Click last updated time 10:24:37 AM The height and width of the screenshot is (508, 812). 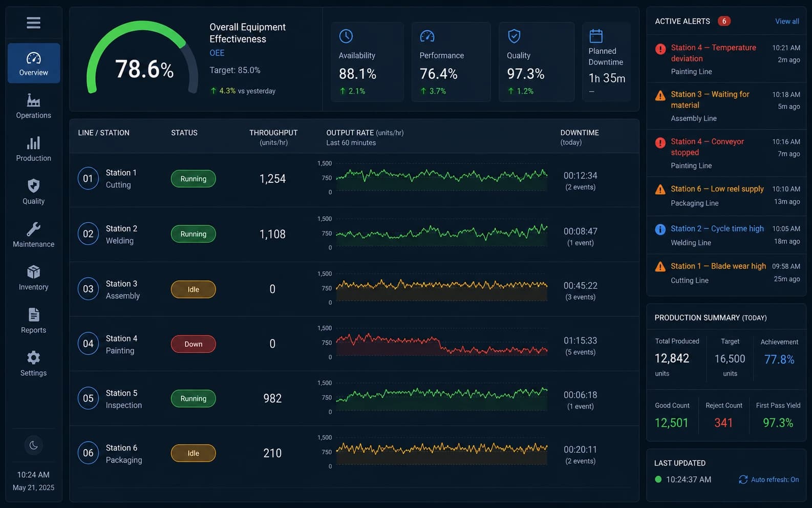pyautogui.click(x=689, y=480)
